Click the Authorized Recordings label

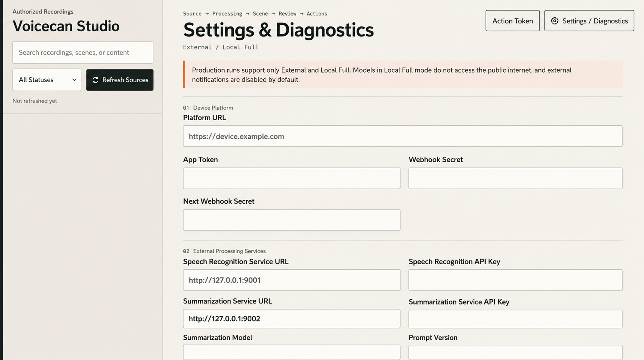point(43,12)
